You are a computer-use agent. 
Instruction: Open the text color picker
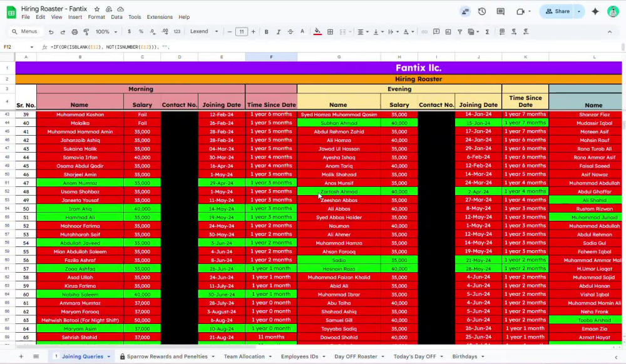tap(302, 31)
